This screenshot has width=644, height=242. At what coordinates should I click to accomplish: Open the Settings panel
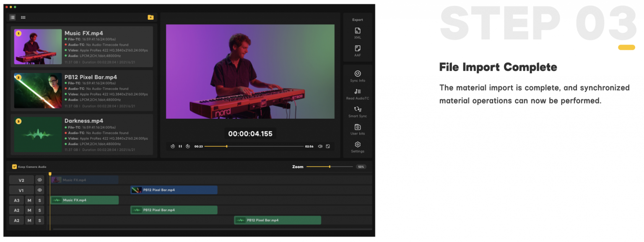point(357,147)
